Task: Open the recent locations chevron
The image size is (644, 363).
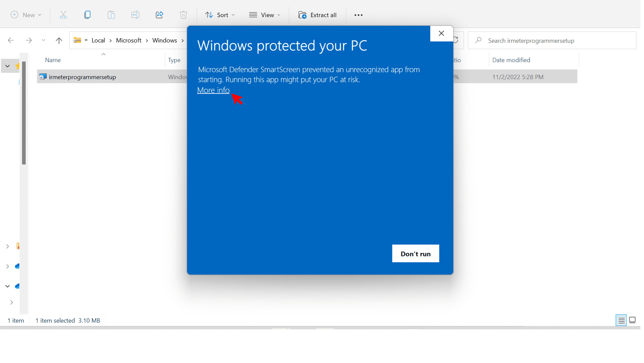Action: [44, 40]
